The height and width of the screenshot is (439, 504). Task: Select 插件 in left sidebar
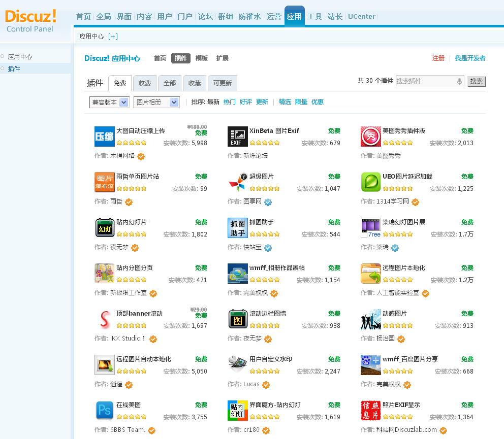click(x=14, y=69)
